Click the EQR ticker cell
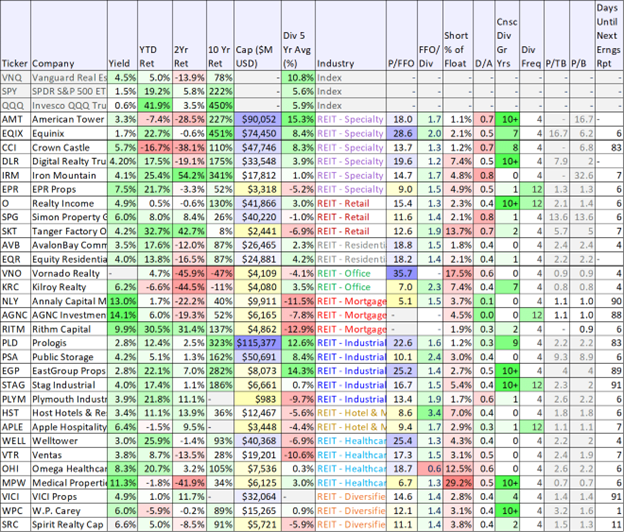This screenshot has width=624, height=532. point(15,259)
